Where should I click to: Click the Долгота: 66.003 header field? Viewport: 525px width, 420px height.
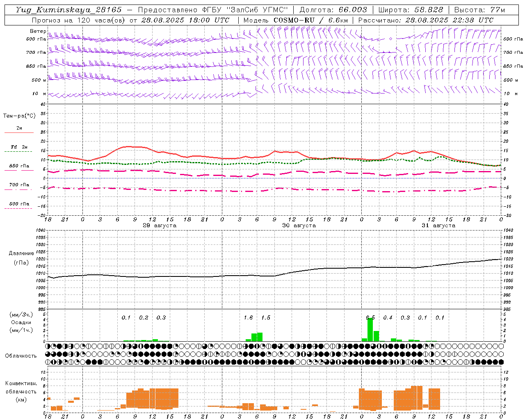333,10
